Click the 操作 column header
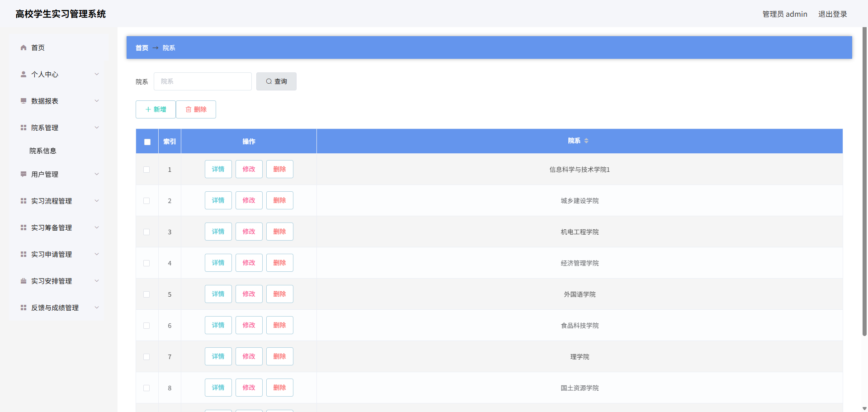 249,142
